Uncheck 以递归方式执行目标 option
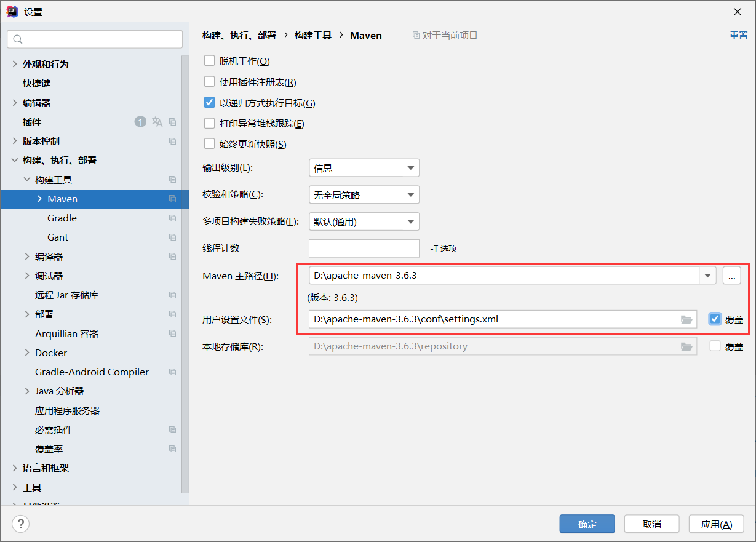 click(209, 103)
